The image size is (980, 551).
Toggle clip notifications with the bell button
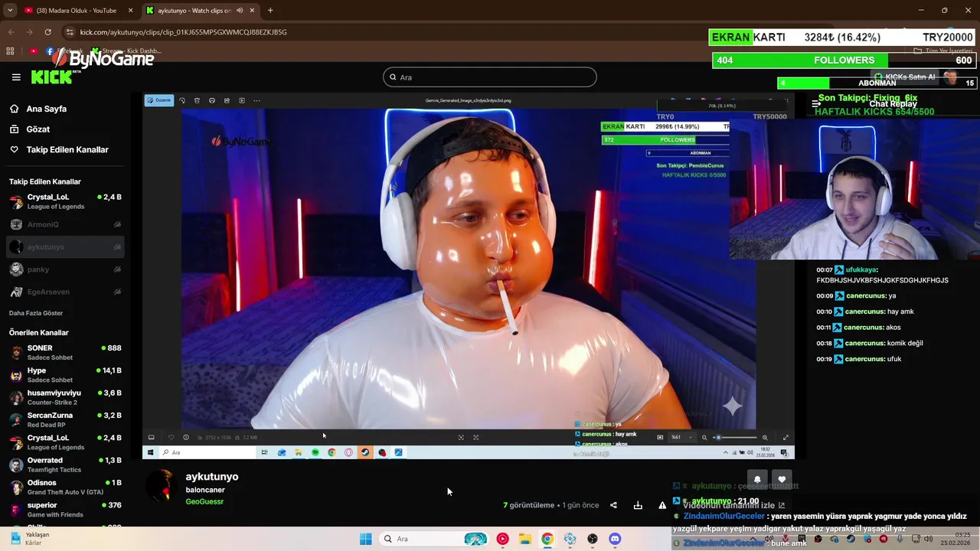click(x=757, y=479)
